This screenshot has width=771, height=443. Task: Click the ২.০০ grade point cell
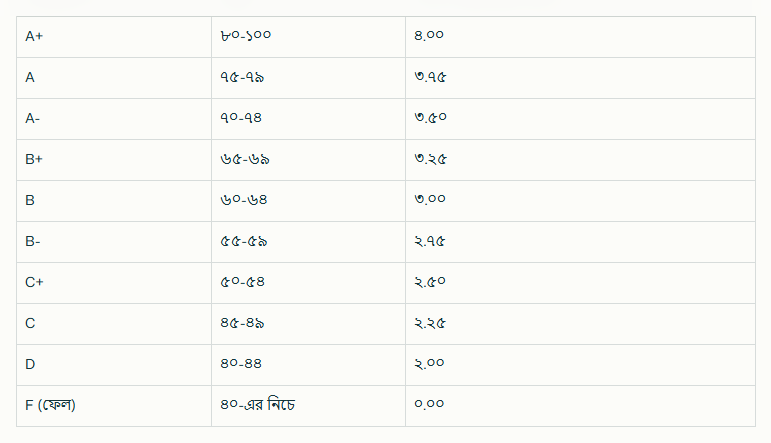pyautogui.click(x=430, y=364)
